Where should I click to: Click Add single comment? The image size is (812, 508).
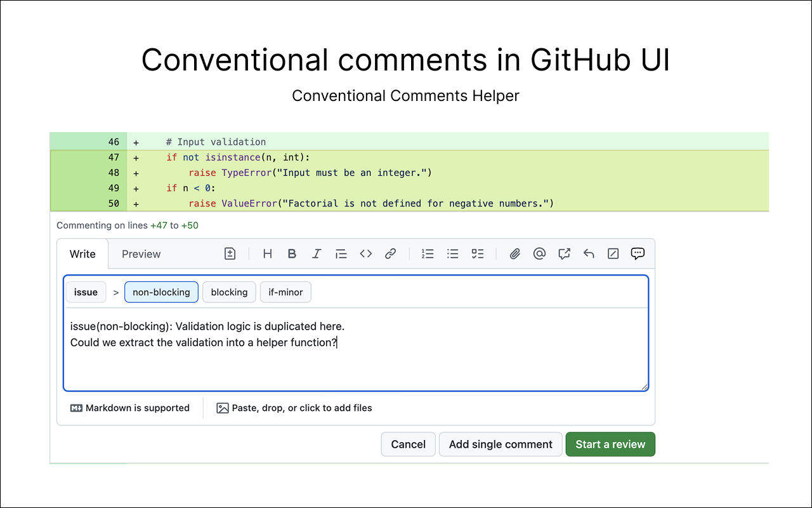click(501, 444)
